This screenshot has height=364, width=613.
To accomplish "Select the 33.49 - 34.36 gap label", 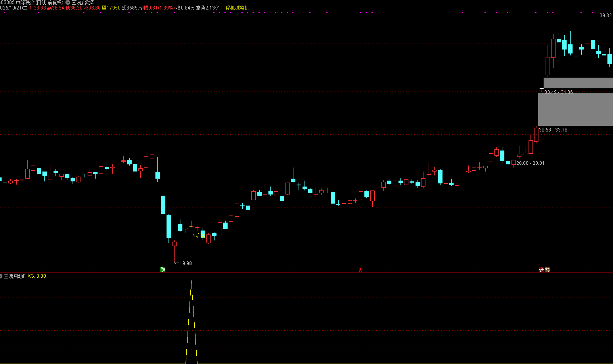I will [x=559, y=92].
